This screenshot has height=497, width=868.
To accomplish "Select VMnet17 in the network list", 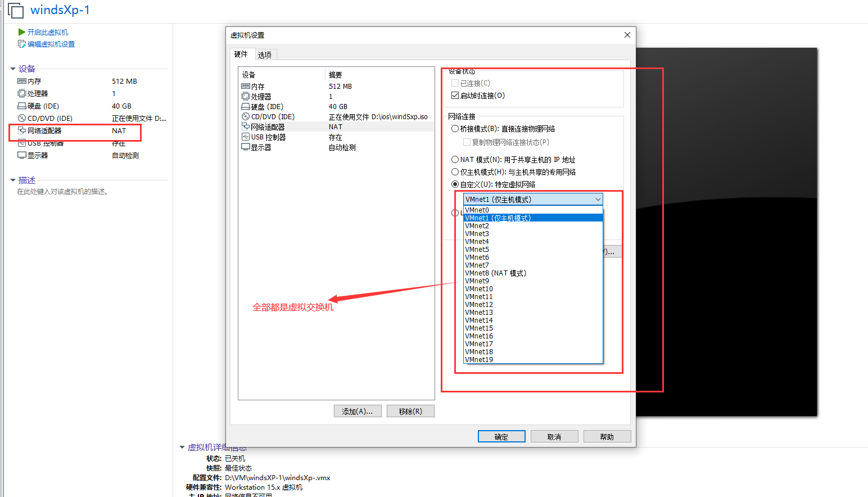I will tap(533, 344).
